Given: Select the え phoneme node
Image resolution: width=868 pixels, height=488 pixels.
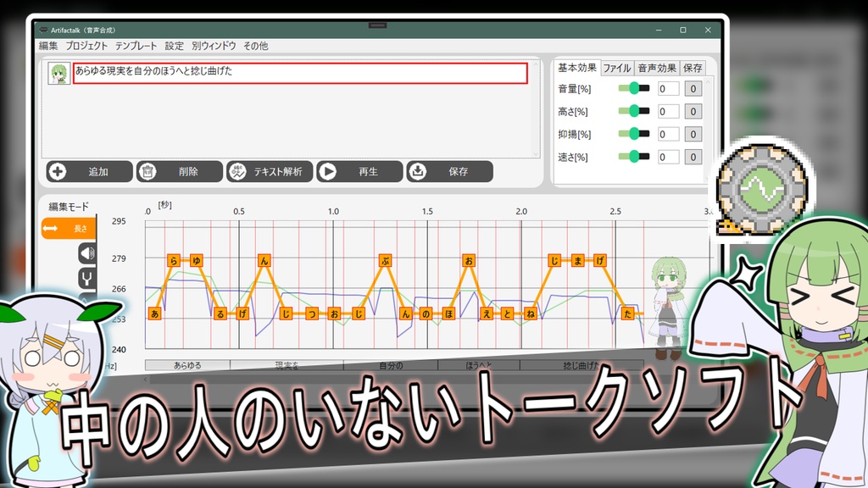Looking at the screenshot, I should point(486,313).
